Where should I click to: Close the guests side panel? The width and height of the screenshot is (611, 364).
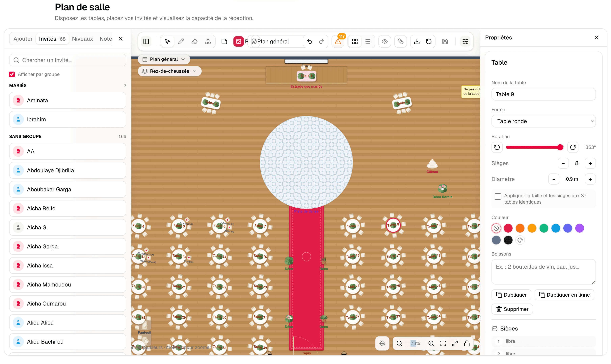tap(120, 39)
